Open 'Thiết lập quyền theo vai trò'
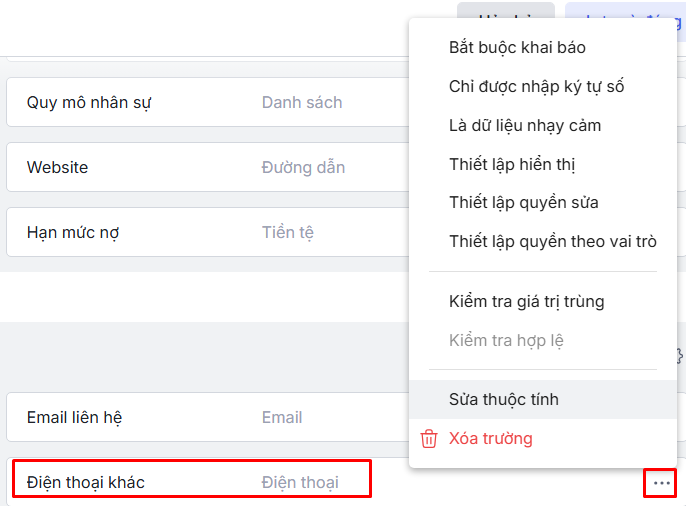The width and height of the screenshot is (686, 506). pos(552,241)
